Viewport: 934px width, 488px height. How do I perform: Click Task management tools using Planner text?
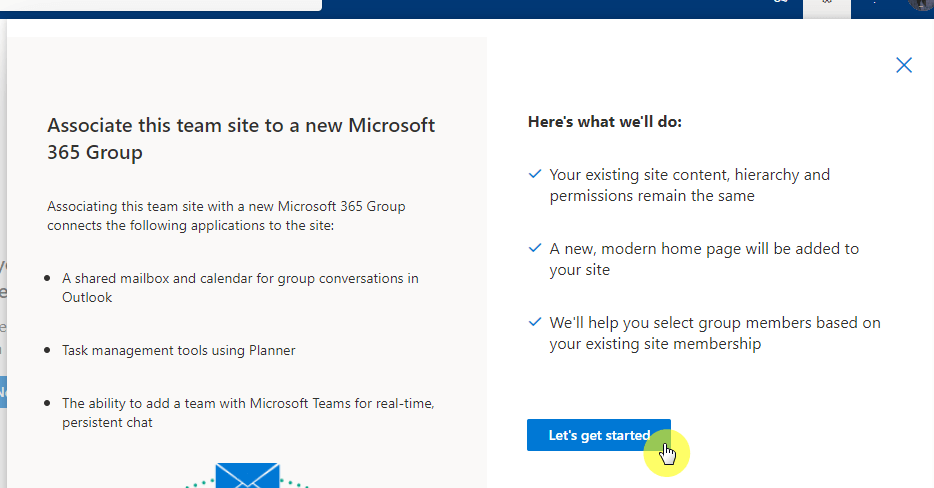tap(179, 350)
